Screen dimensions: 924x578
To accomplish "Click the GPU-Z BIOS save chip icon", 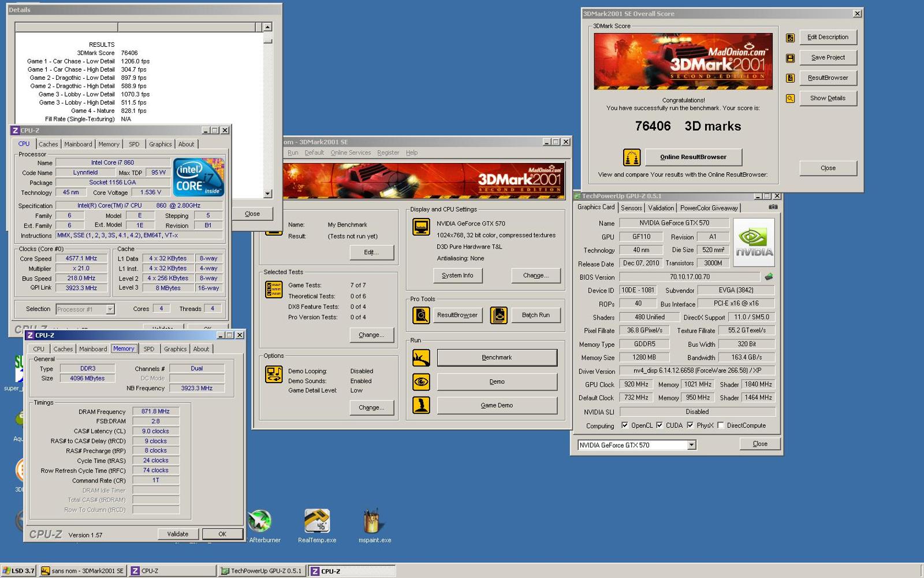I will pos(769,277).
